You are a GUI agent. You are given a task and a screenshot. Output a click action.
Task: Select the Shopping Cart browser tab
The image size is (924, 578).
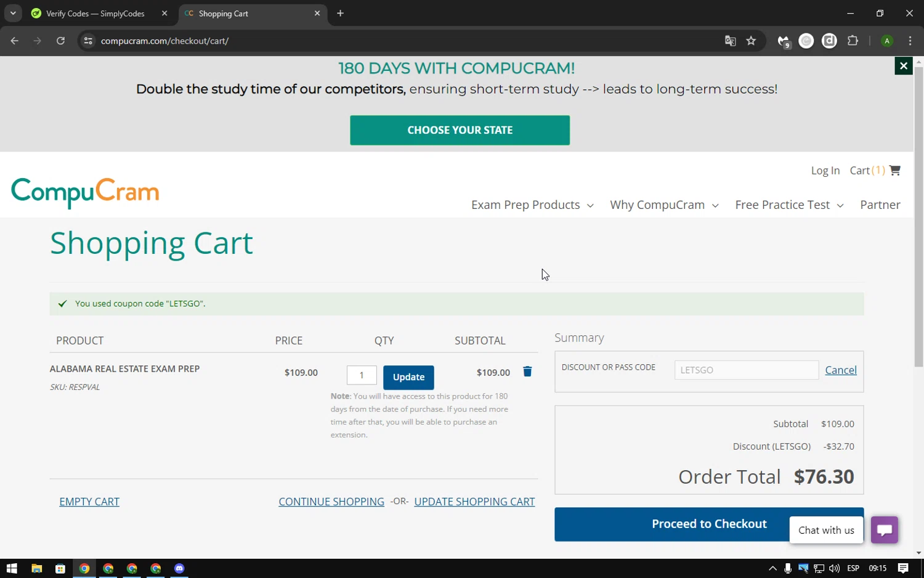tap(253, 14)
